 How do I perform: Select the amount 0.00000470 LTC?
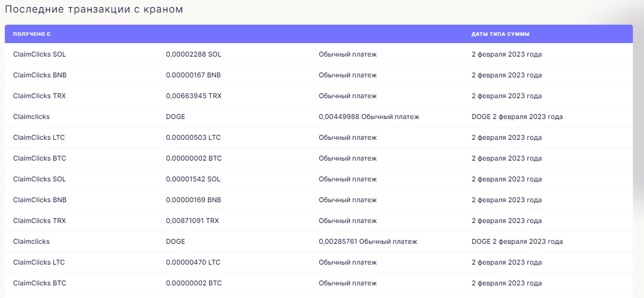[x=193, y=262]
